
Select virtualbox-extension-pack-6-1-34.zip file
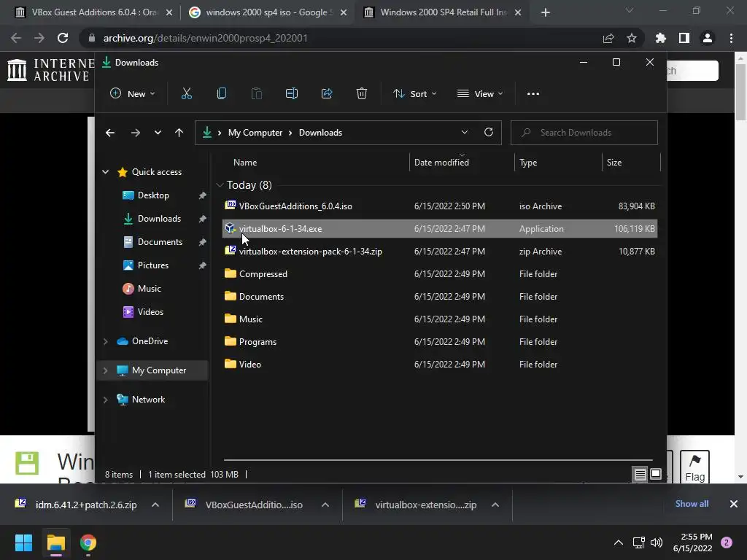tap(440, 252)
